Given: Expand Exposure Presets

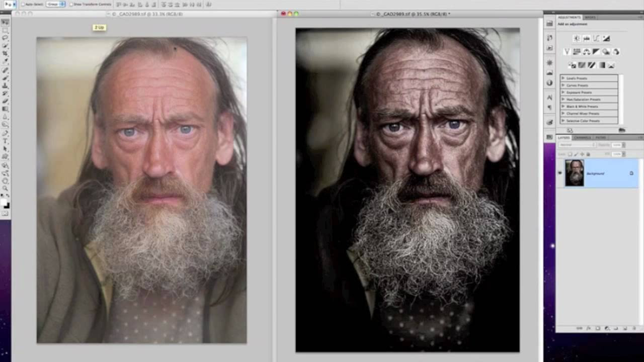Looking at the screenshot, I should pyautogui.click(x=563, y=93).
